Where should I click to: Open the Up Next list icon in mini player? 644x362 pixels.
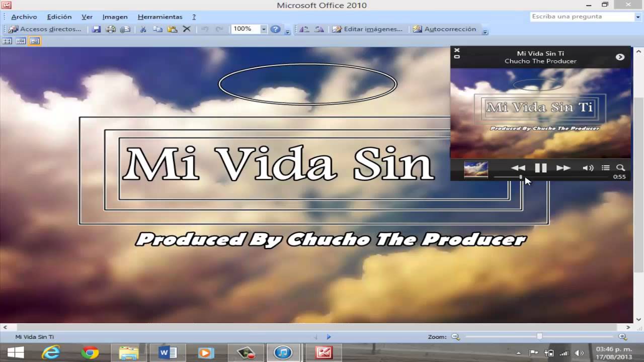[x=606, y=168]
